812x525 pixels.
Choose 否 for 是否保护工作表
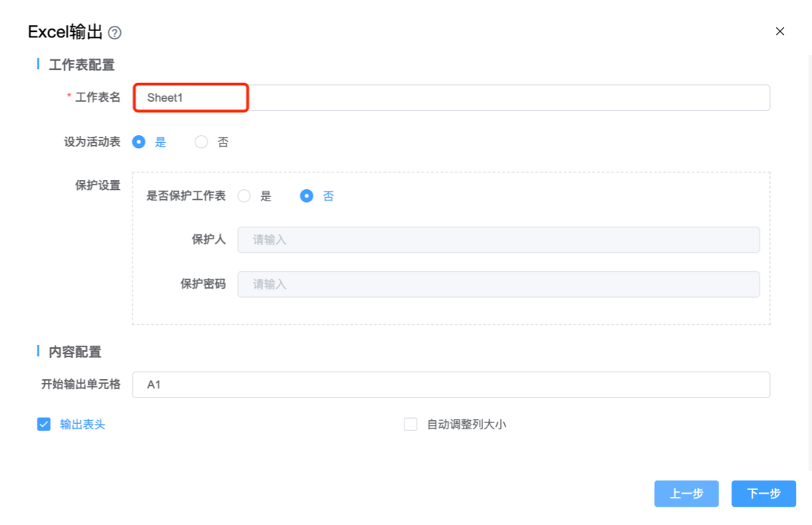pyautogui.click(x=306, y=196)
